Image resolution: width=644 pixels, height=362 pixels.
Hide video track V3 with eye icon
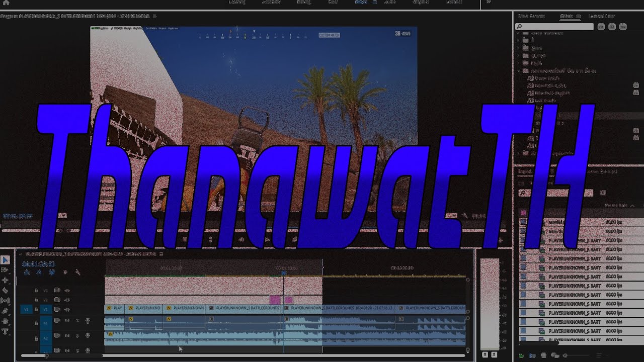point(67,290)
